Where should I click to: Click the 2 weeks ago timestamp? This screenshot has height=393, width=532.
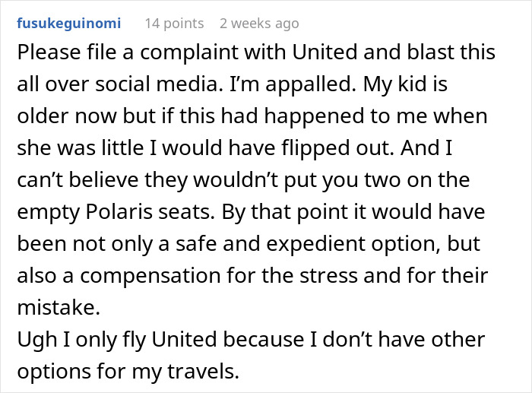pyautogui.click(x=259, y=24)
